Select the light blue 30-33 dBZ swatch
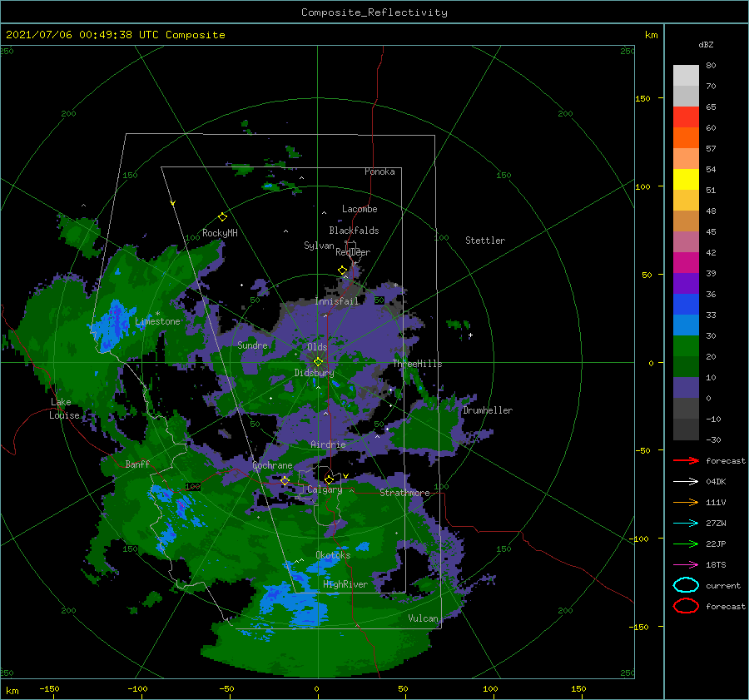The image size is (749, 700). (x=686, y=325)
